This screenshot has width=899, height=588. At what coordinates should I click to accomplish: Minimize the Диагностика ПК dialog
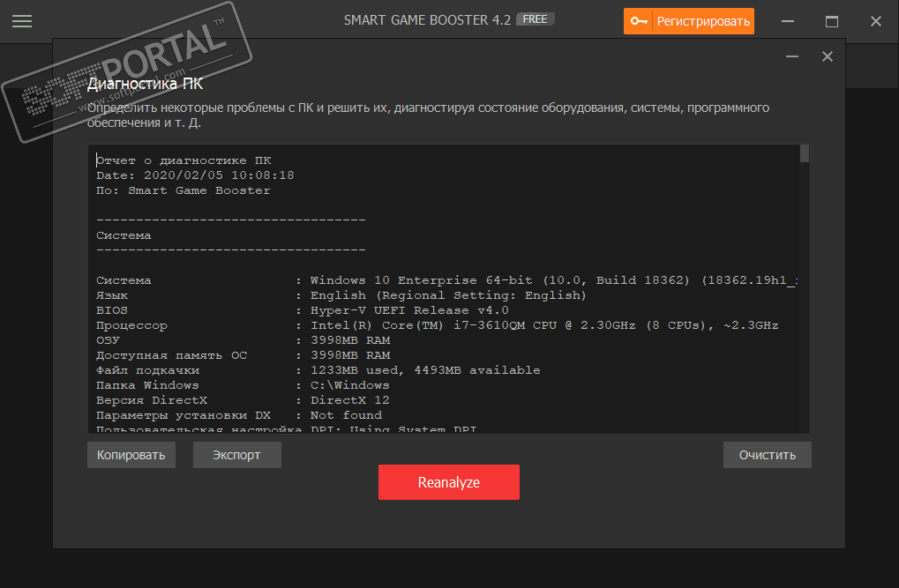(x=791, y=56)
